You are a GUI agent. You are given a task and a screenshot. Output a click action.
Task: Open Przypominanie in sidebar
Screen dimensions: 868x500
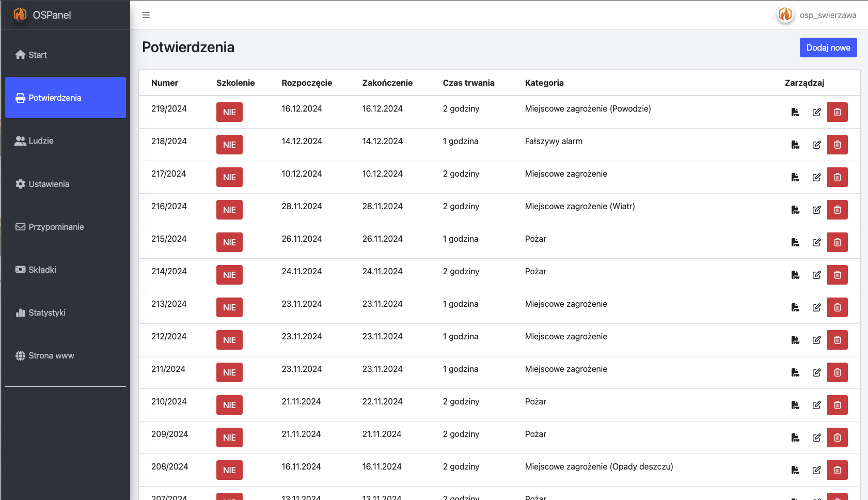click(x=66, y=227)
